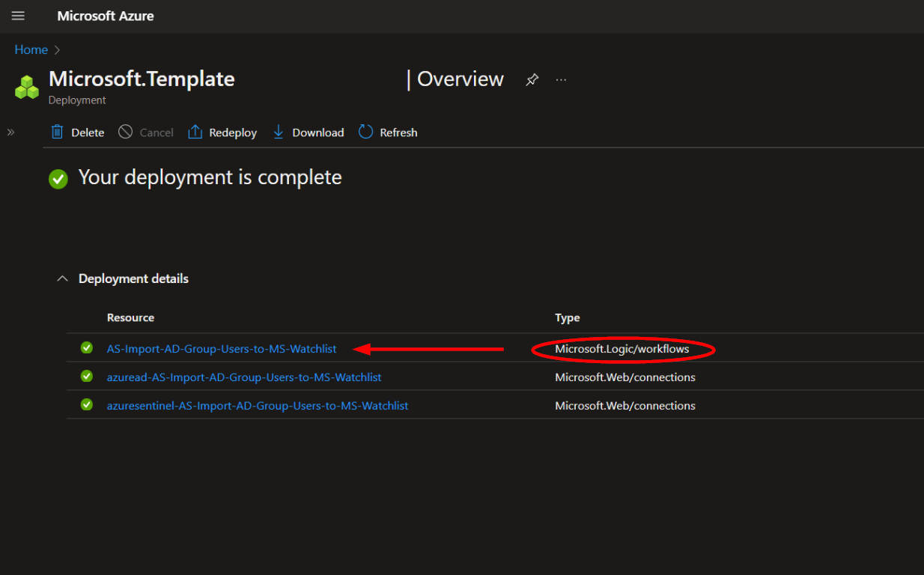
Task: Open the more options ellipsis
Action: tap(562, 79)
